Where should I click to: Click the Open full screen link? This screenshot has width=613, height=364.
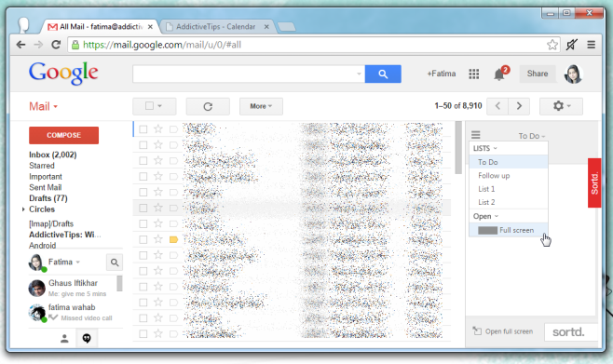pyautogui.click(x=509, y=331)
